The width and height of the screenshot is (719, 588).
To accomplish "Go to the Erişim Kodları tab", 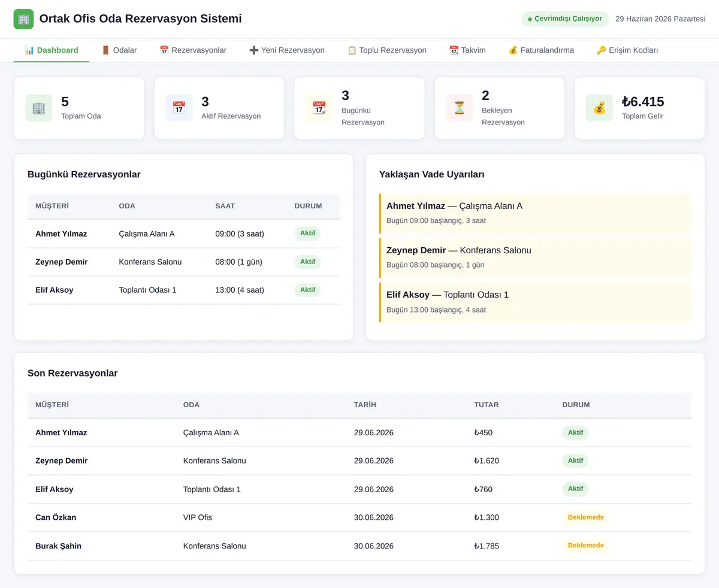I will click(x=627, y=50).
